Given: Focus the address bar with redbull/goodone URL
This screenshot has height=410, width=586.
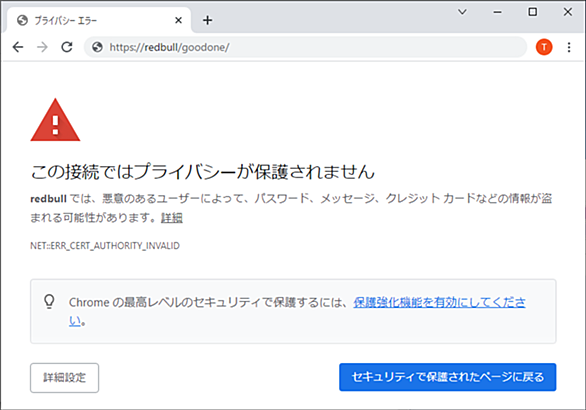Looking at the screenshot, I should (x=305, y=47).
